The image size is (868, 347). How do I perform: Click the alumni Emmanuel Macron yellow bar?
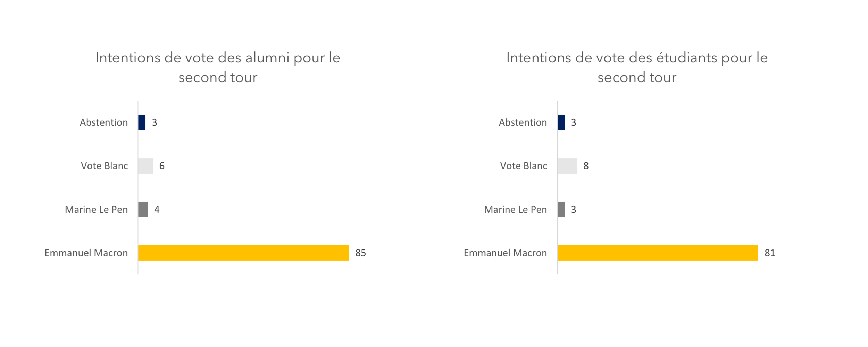243,253
